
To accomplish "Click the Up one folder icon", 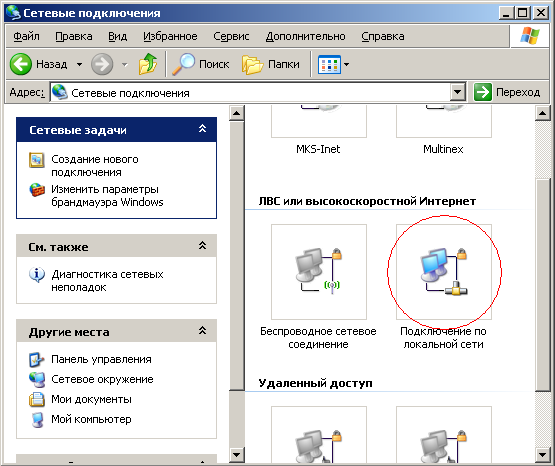I will pyautogui.click(x=148, y=64).
